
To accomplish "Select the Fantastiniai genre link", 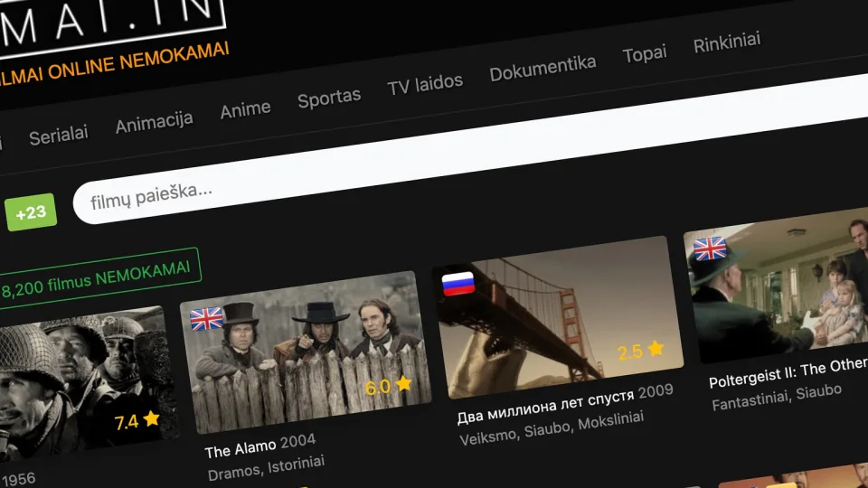I will click(x=750, y=401).
